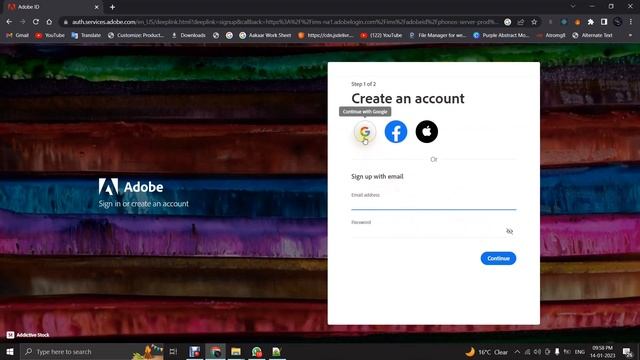This screenshot has height=360, width=640.
Task: Select the Apple sign-up icon
Action: click(x=427, y=131)
